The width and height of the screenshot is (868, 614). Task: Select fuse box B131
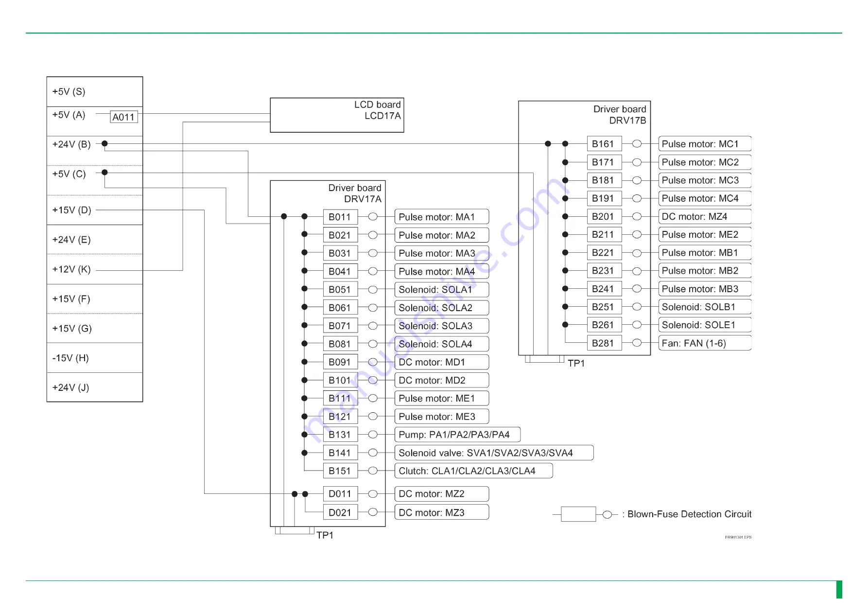point(340,435)
